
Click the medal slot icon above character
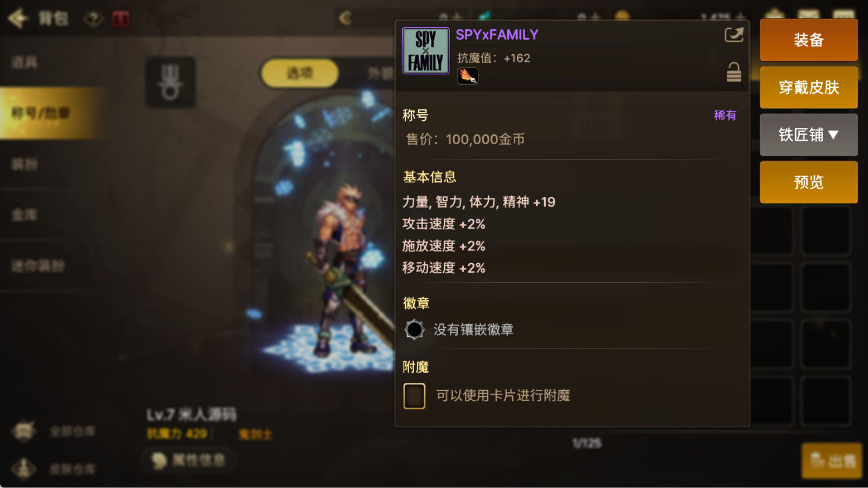(171, 82)
